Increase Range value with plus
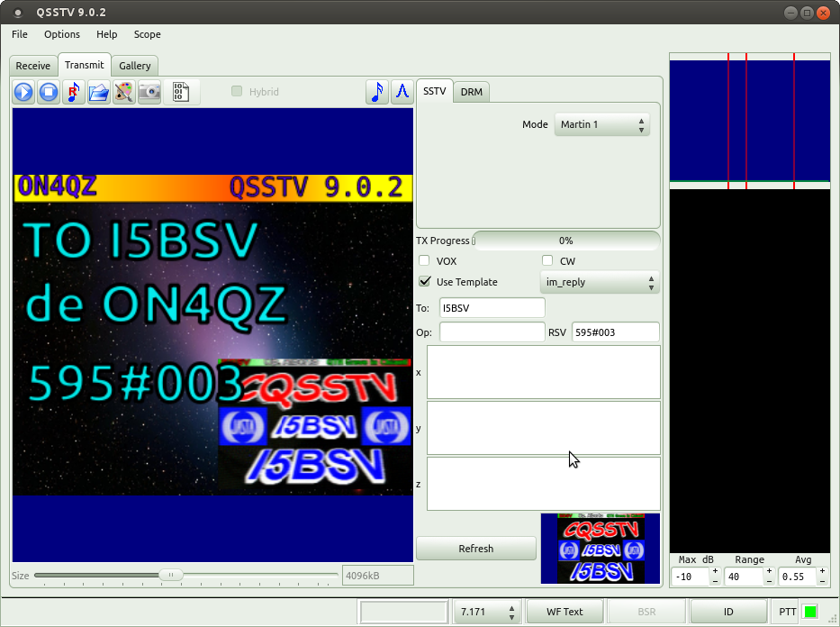The image size is (840, 627). pos(769,571)
